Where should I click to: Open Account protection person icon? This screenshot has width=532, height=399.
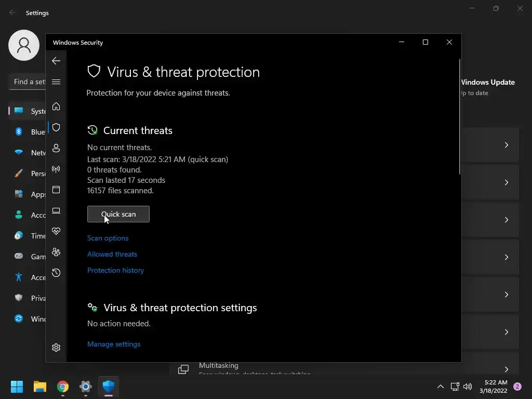click(56, 148)
